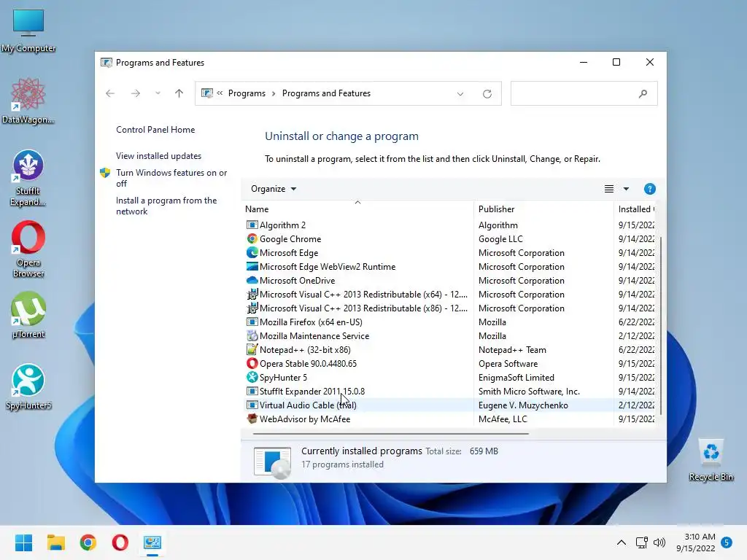
Task: Sort the list by the Name column
Action: 357,209
